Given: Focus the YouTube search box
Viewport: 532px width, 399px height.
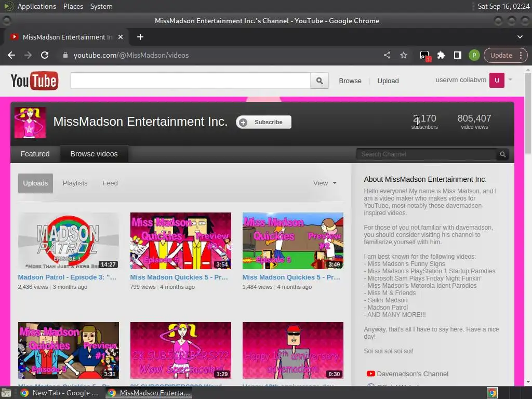Looking at the screenshot, I should pos(190,81).
